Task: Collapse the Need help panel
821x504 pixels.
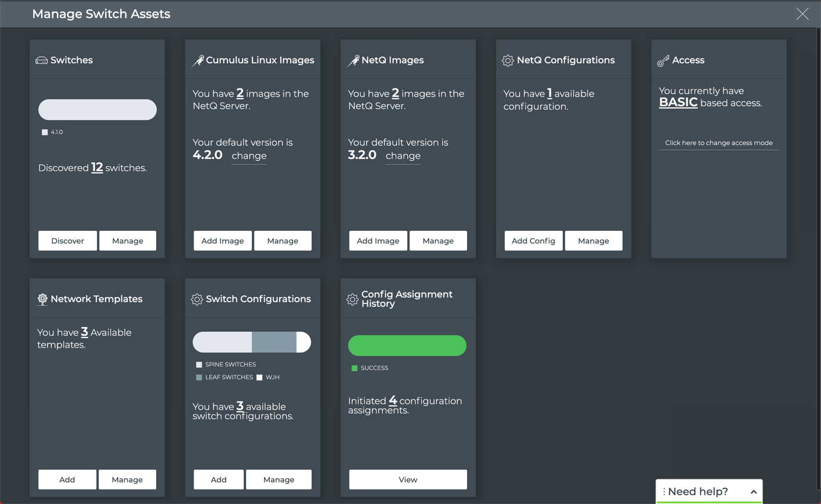Action: click(753, 491)
